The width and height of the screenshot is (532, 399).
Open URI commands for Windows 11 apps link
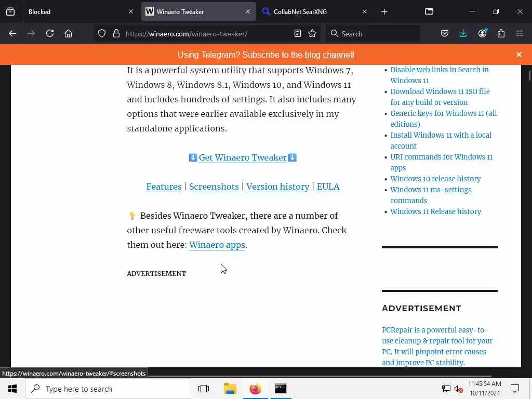442,162
